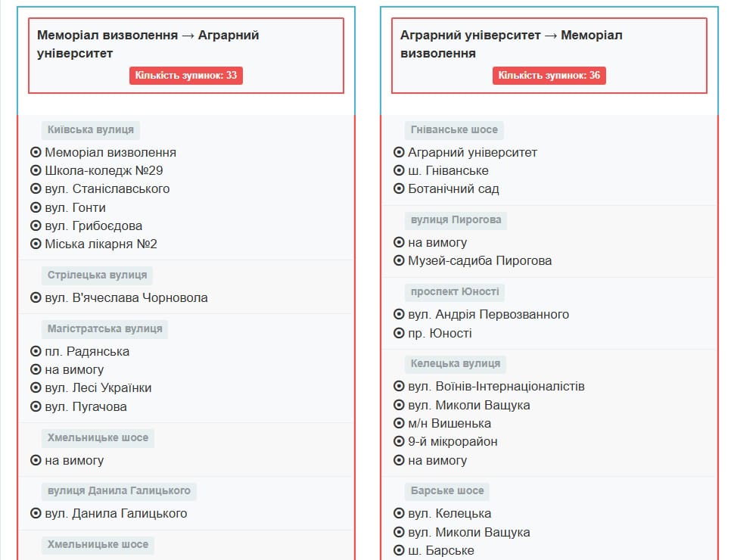This screenshot has height=560, width=734.
Task: Click the marker icon next to Ботанічний сад
Action: pos(399,188)
